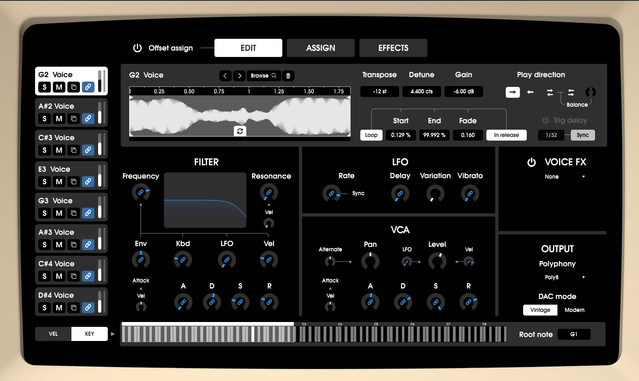
Task: Click the play direction Balance knob
Action: pos(591,92)
